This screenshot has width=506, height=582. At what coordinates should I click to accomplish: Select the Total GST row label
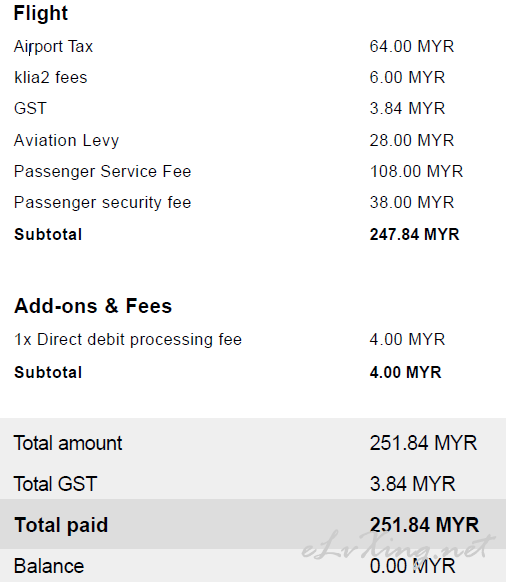pos(55,484)
